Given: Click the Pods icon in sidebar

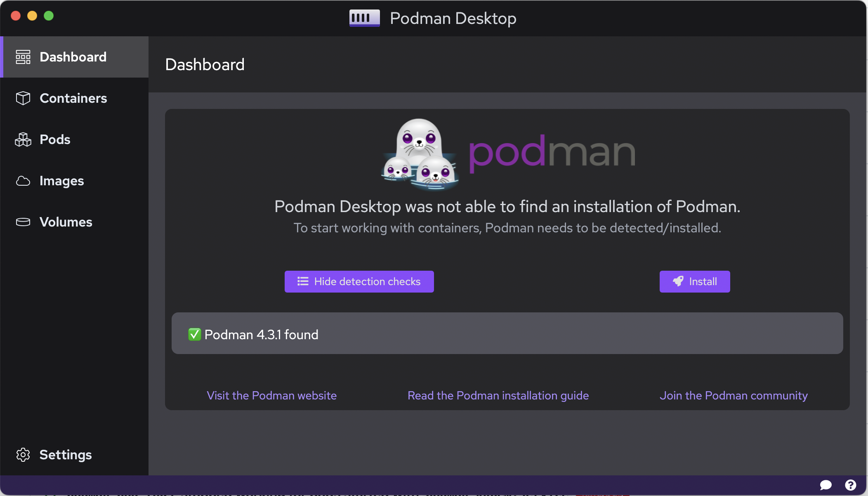Looking at the screenshot, I should coord(23,139).
